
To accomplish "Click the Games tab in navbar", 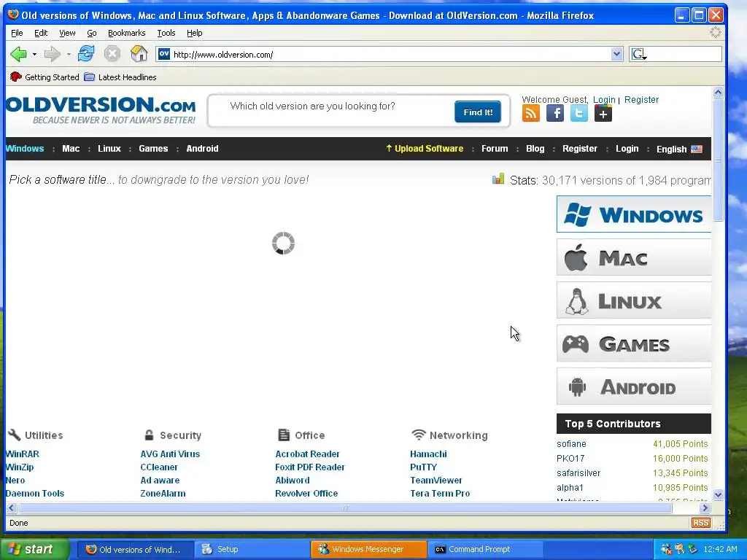I will (x=153, y=149).
